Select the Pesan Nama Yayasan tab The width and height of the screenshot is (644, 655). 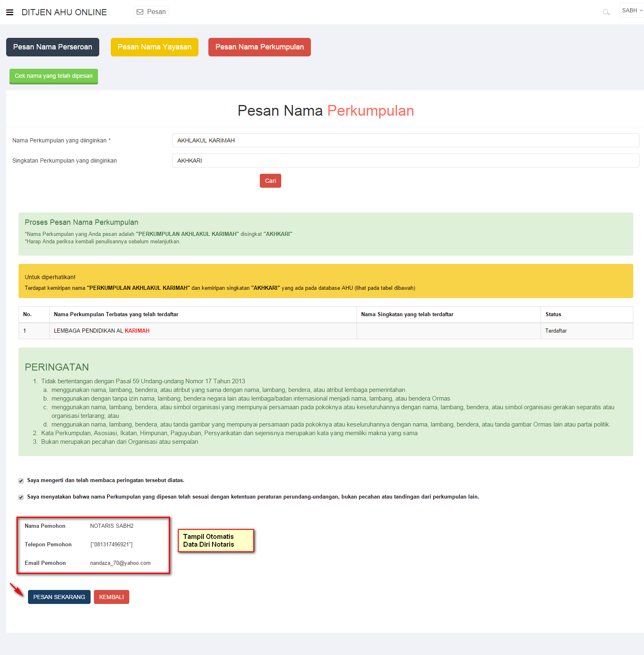pyautogui.click(x=154, y=47)
